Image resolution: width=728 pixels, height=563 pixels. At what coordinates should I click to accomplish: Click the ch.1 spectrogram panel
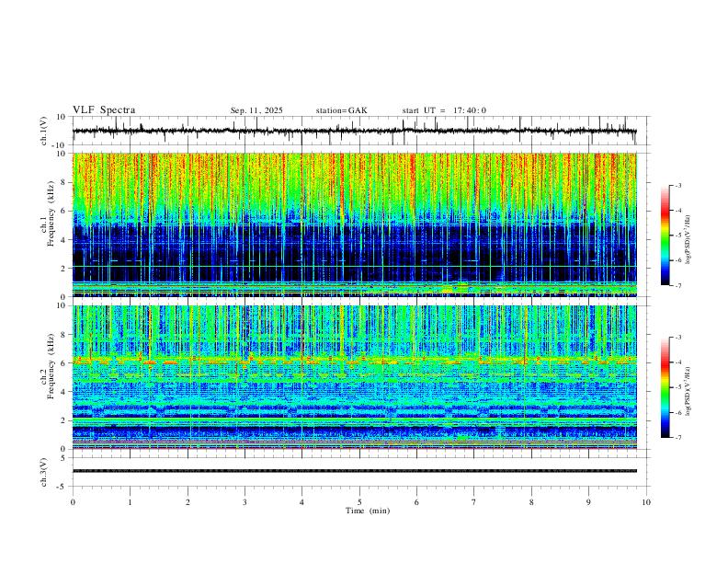(x=355, y=224)
